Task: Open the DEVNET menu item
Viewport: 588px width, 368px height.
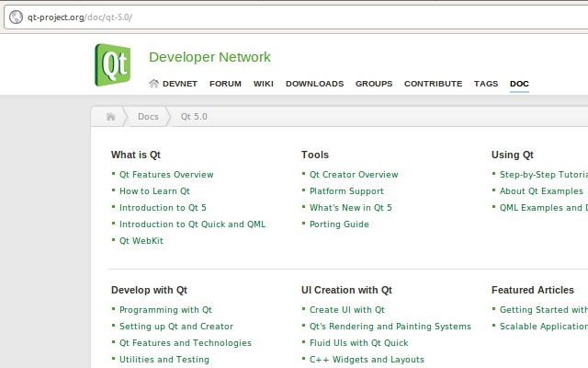Action: pos(180,84)
